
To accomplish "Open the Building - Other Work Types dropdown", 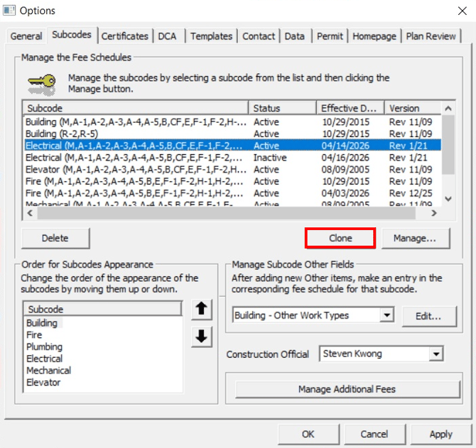I will pos(386,315).
